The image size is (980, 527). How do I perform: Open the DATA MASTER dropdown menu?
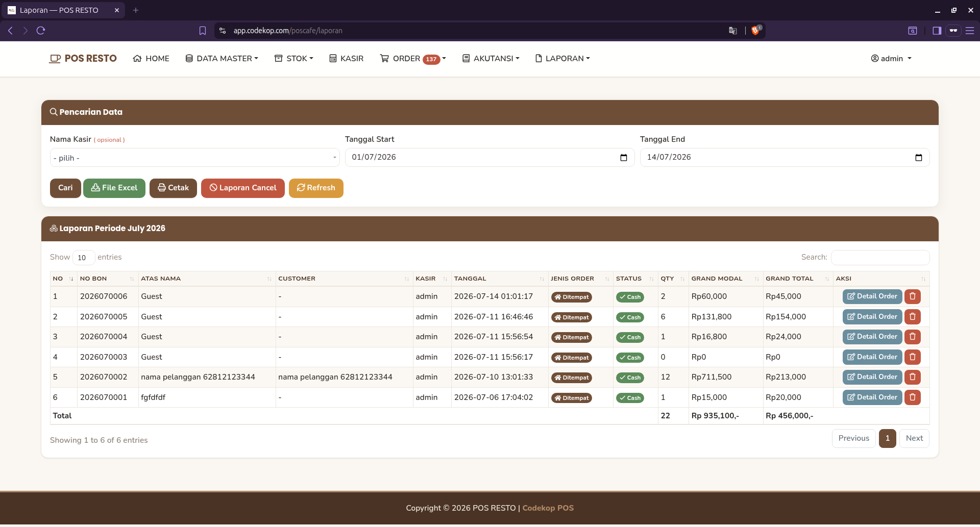(222, 59)
